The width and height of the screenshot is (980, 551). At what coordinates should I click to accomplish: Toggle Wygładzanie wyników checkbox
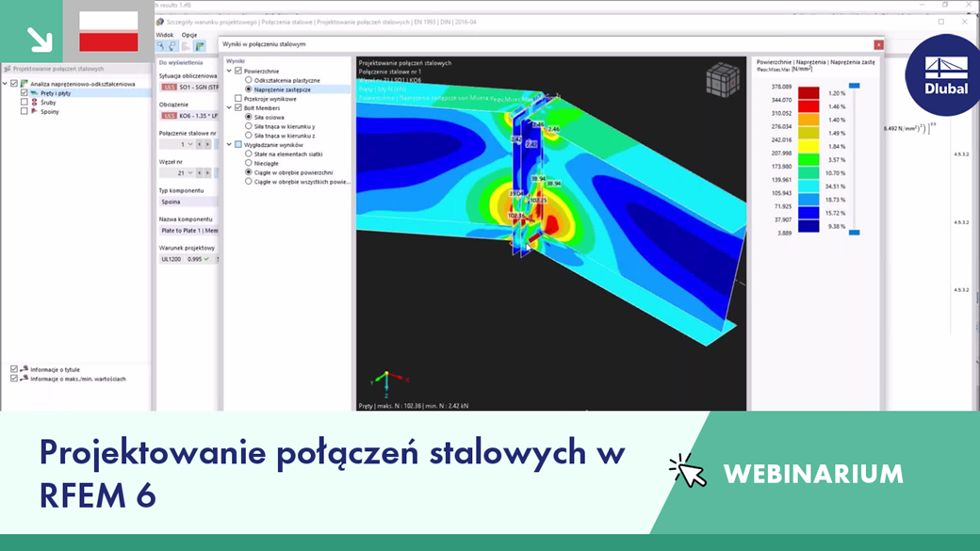(x=238, y=145)
